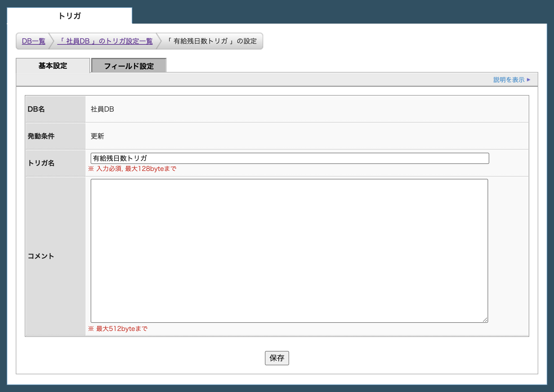The height and width of the screenshot is (392, 554).
Task: Show help via 説明を表示 link
Action: point(509,80)
